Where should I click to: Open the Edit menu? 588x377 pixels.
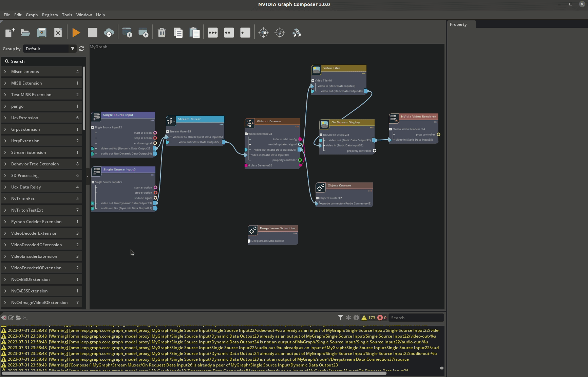pyautogui.click(x=18, y=15)
